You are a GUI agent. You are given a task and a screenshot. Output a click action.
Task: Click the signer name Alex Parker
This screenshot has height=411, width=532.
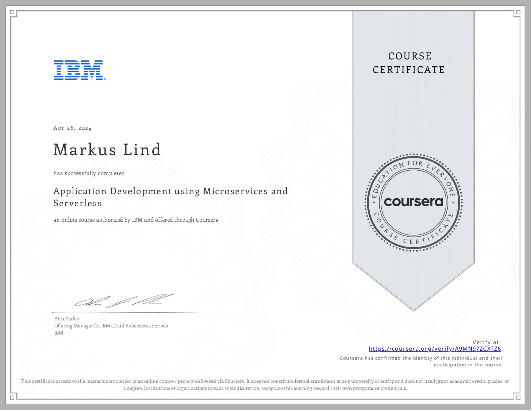pyautogui.click(x=67, y=319)
